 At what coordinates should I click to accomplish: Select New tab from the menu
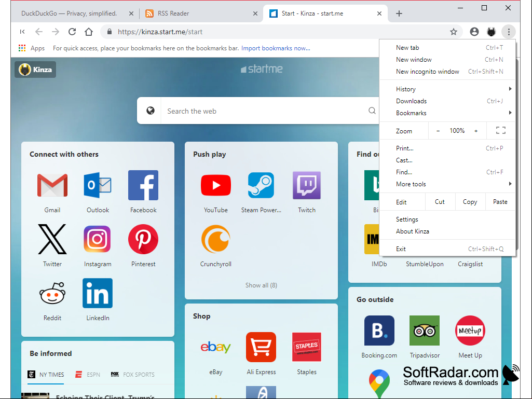(447, 48)
